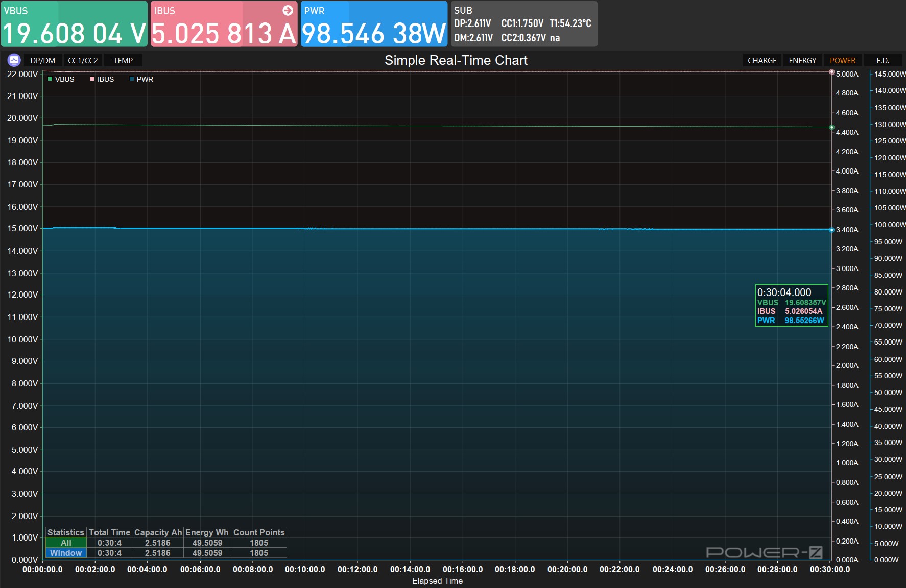
Task: Click the arrow icon in IBUS panel
Action: 288,10
